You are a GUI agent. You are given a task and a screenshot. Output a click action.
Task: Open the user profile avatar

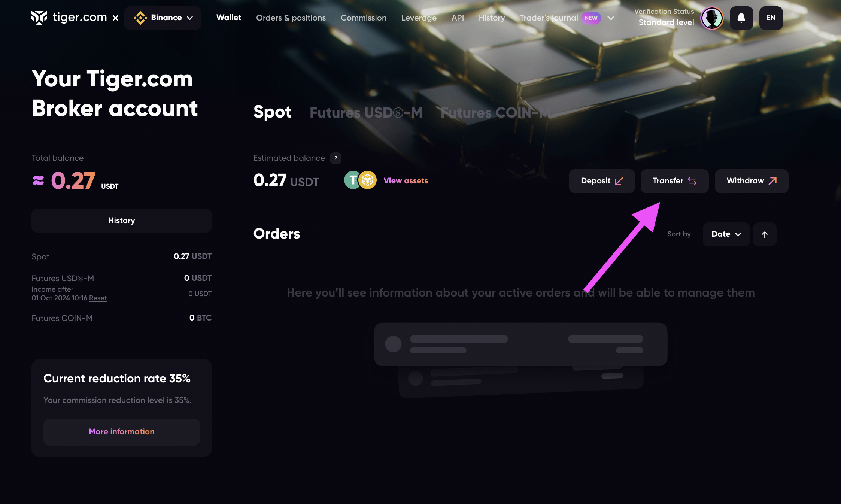click(x=711, y=18)
